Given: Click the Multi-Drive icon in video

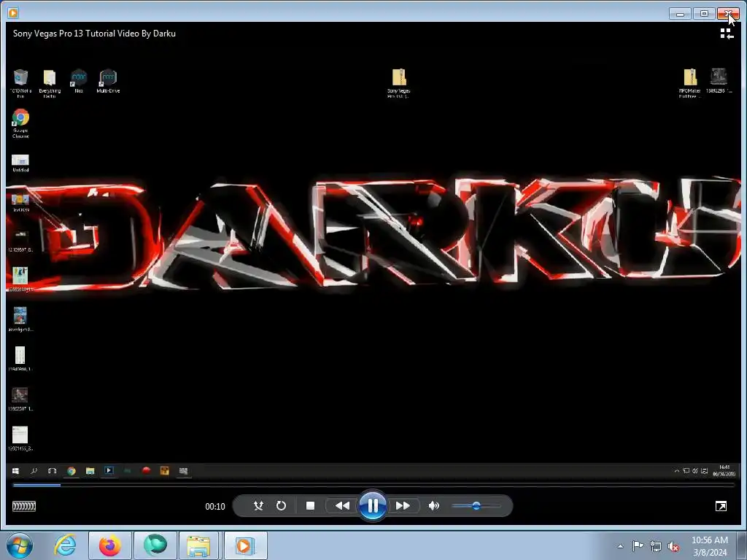Looking at the screenshot, I should tap(108, 81).
